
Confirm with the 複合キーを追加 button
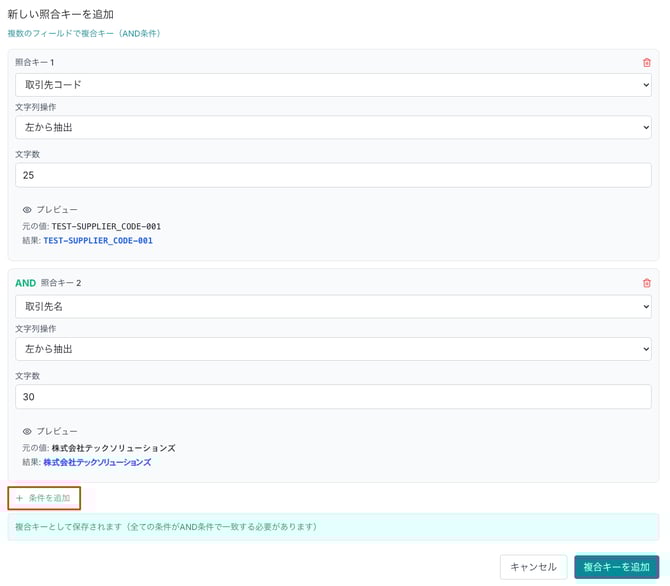616,567
